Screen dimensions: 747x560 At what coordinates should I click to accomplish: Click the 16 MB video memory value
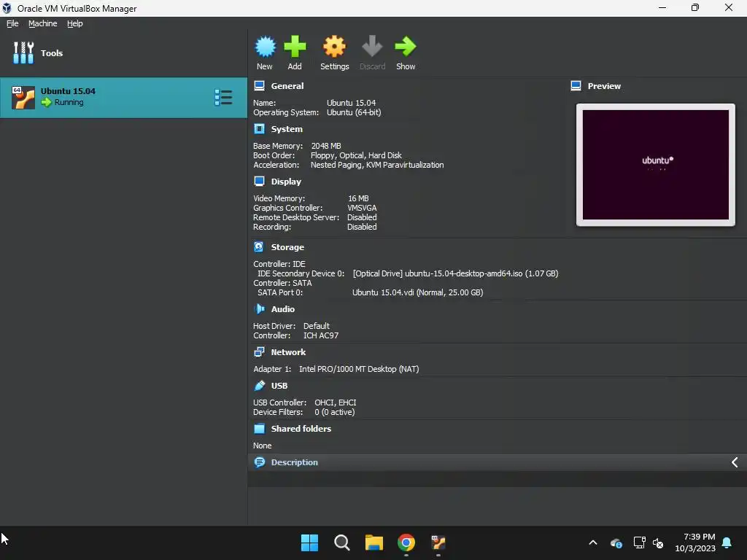click(x=358, y=198)
